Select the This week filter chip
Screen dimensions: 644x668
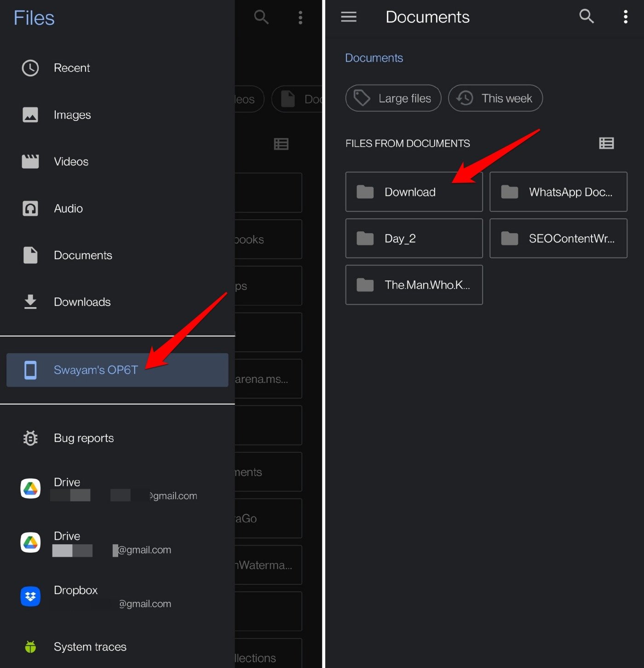tap(495, 98)
